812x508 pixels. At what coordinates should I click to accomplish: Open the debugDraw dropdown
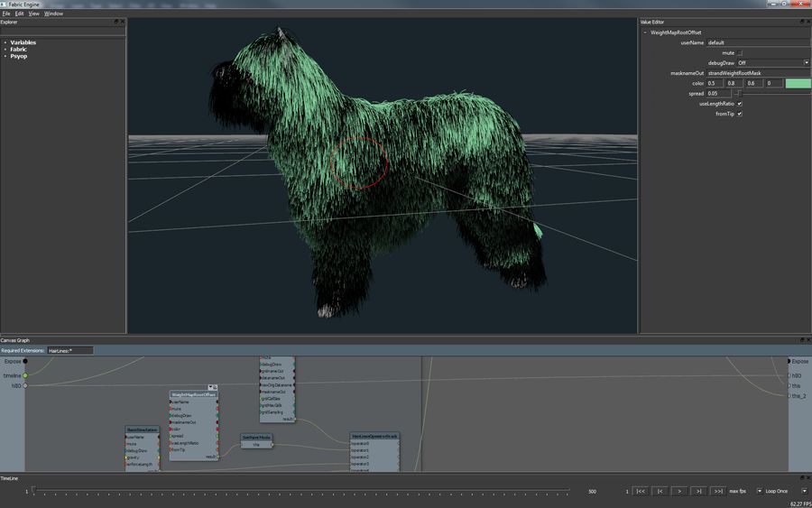coord(773,63)
